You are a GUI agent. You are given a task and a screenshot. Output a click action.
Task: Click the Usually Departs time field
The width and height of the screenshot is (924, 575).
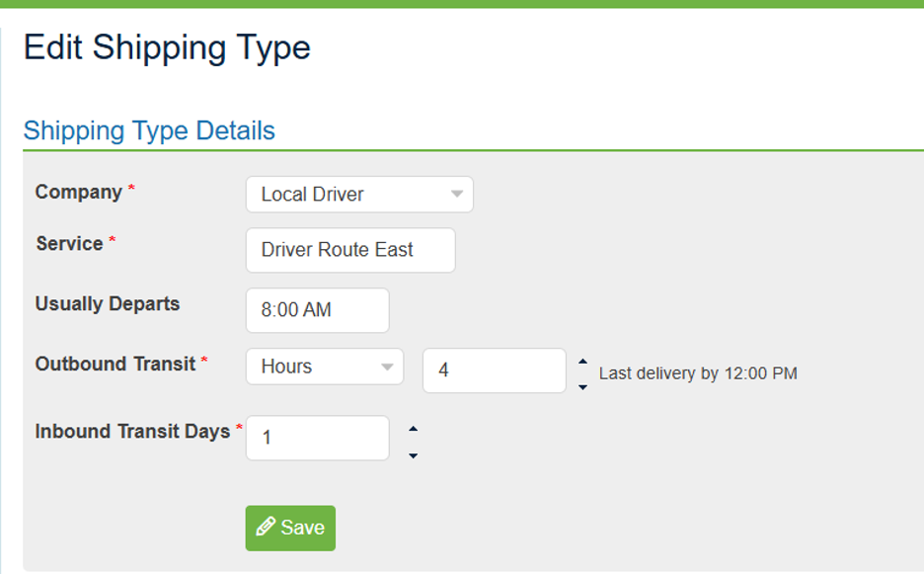click(317, 310)
